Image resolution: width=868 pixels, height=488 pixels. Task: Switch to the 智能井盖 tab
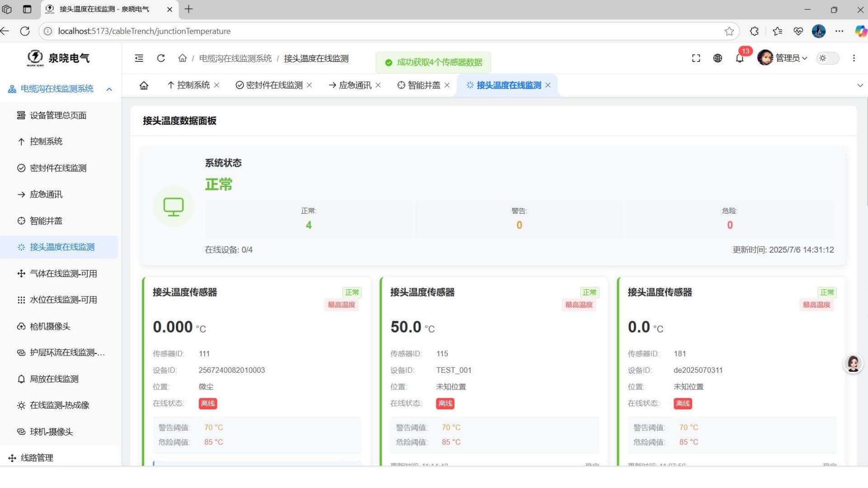424,85
